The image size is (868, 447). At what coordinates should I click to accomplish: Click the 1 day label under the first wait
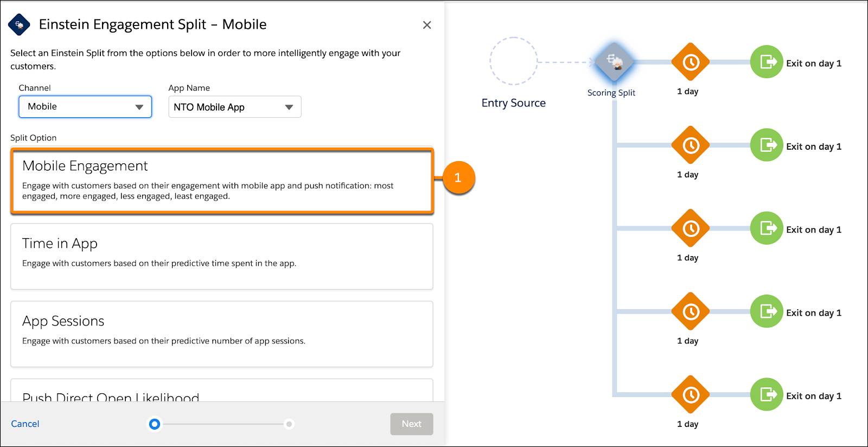687,92
